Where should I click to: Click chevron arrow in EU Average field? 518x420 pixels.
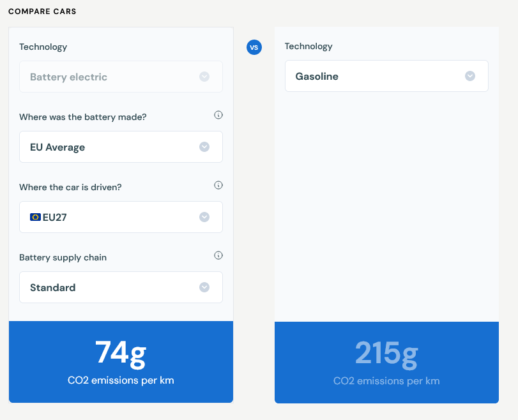[204, 147]
